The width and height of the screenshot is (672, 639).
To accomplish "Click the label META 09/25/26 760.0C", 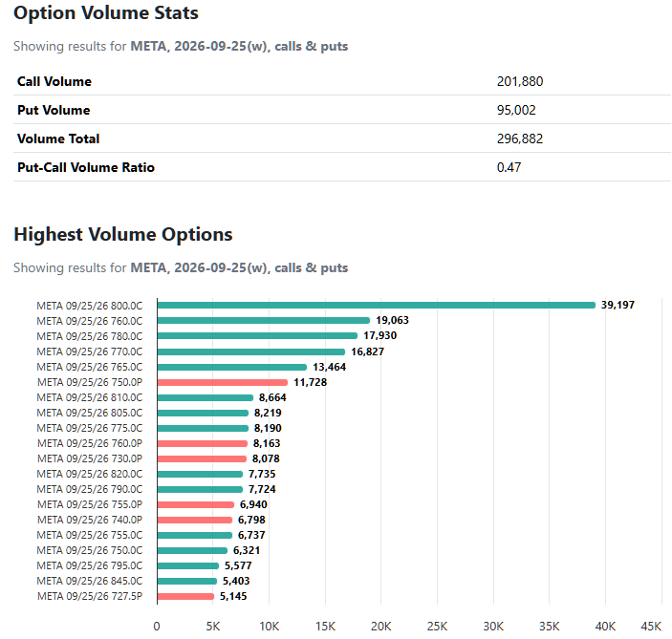I will tap(90, 321).
